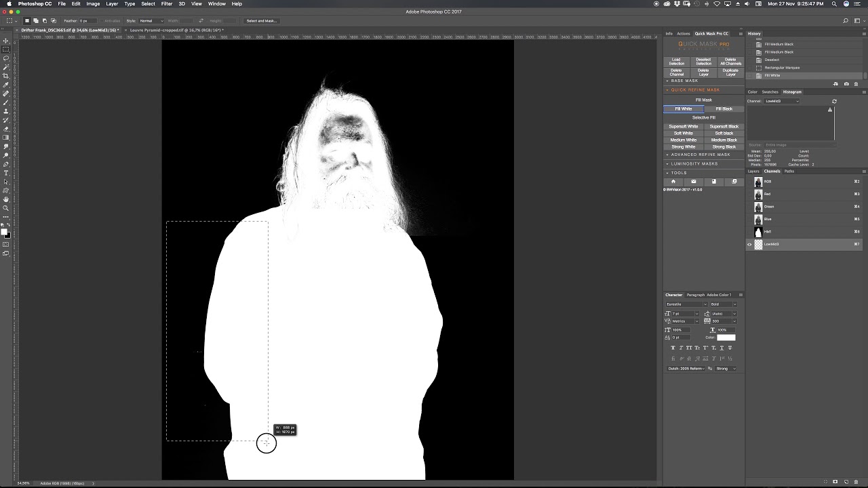Expand the ADVANCED REFINE MASK section

coord(703,155)
